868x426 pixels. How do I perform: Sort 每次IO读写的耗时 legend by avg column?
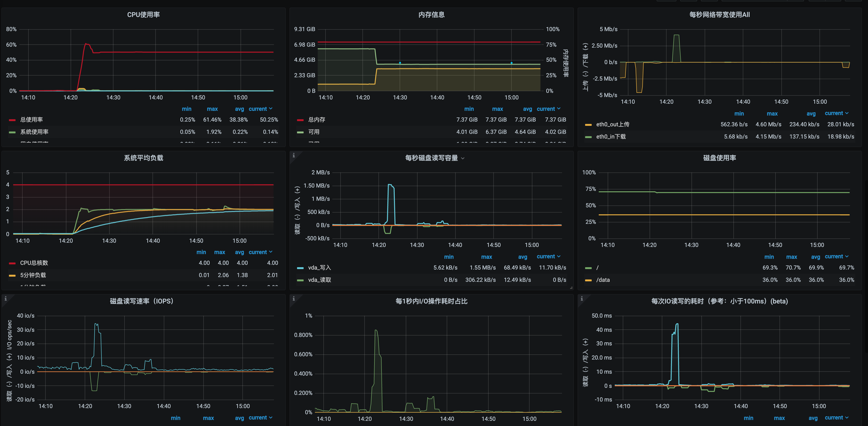coord(813,418)
